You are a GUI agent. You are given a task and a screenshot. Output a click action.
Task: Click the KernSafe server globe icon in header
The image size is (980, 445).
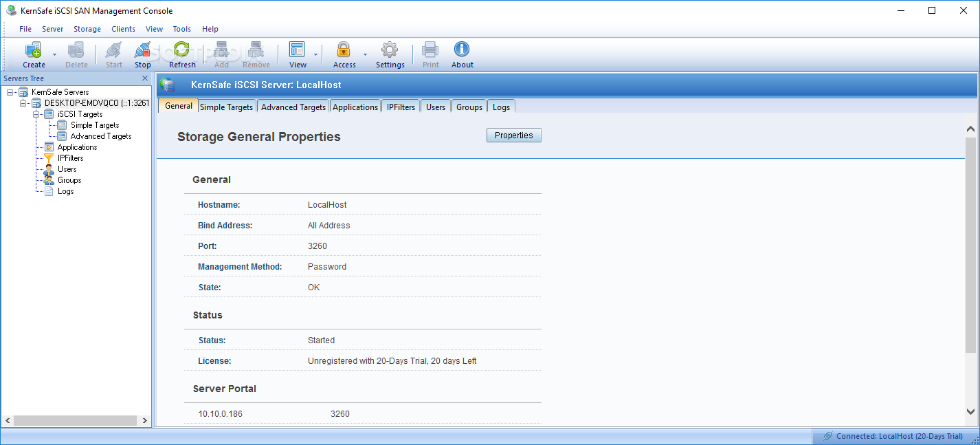(x=168, y=85)
